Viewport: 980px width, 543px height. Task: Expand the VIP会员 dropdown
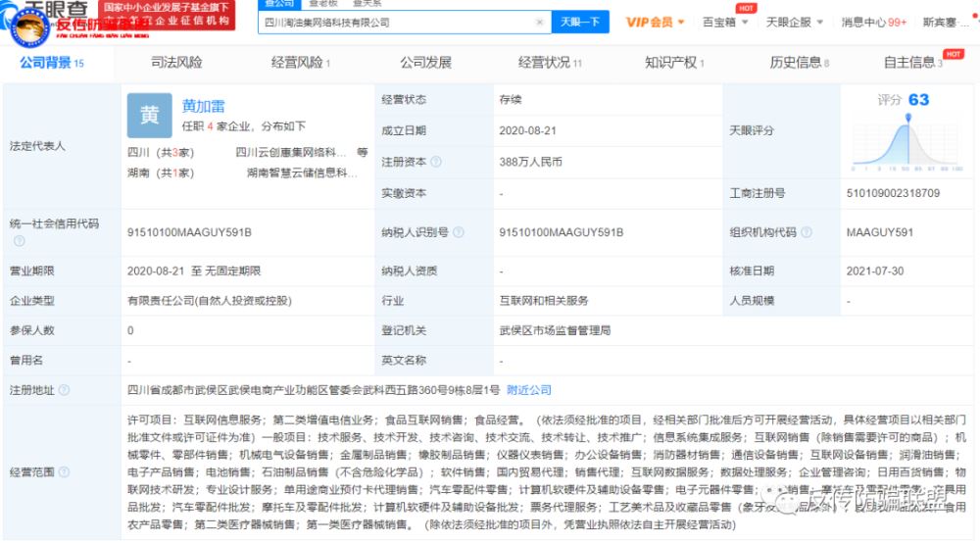(655, 23)
